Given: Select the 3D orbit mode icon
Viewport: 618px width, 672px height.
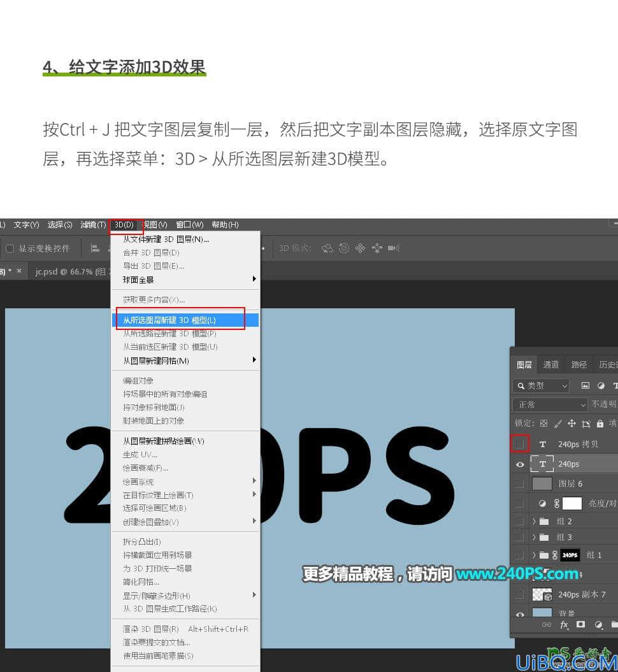Looking at the screenshot, I should 327,248.
